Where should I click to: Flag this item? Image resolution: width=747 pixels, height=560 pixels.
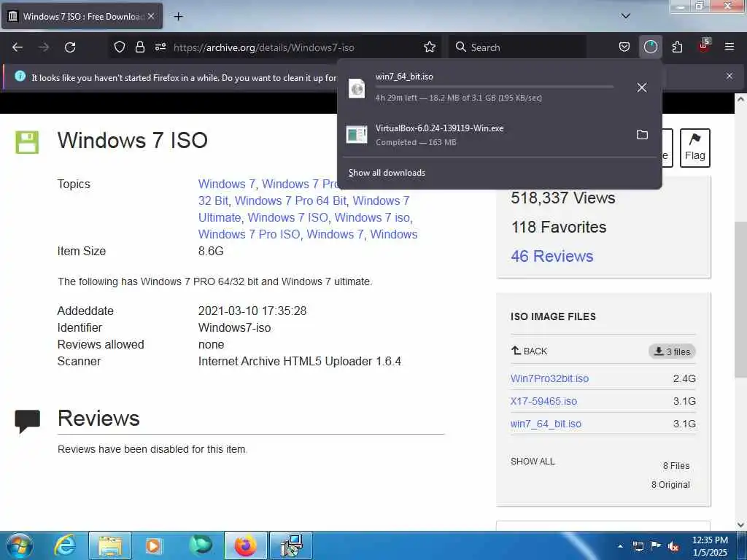(x=694, y=148)
